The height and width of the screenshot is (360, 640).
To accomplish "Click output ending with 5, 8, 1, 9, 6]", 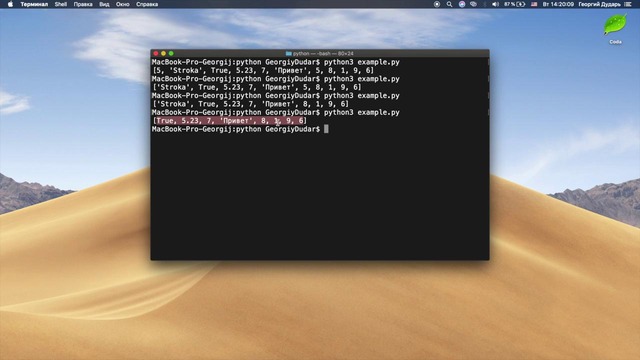I will point(257,87).
